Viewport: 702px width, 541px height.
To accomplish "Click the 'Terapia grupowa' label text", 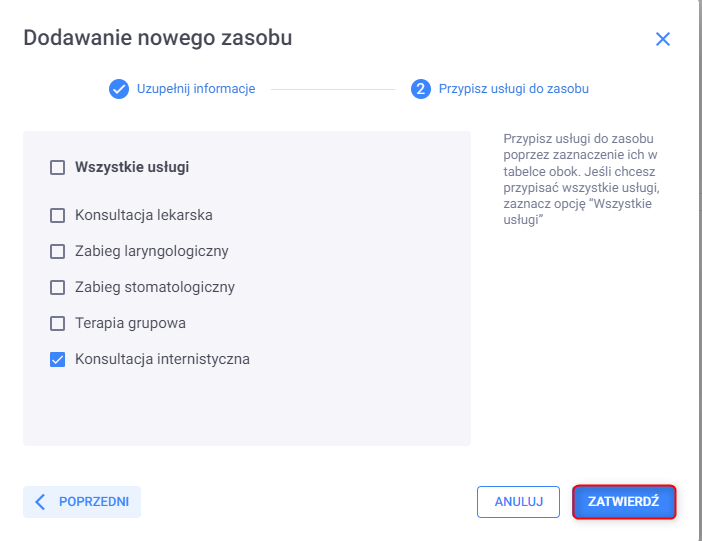I will coord(130,323).
